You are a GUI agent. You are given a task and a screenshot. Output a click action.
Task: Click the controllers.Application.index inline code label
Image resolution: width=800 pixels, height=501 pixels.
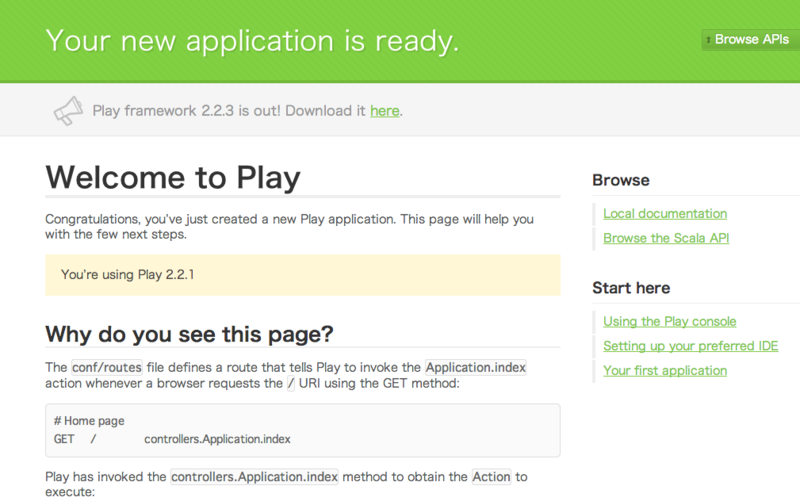click(x=254, y=477)
